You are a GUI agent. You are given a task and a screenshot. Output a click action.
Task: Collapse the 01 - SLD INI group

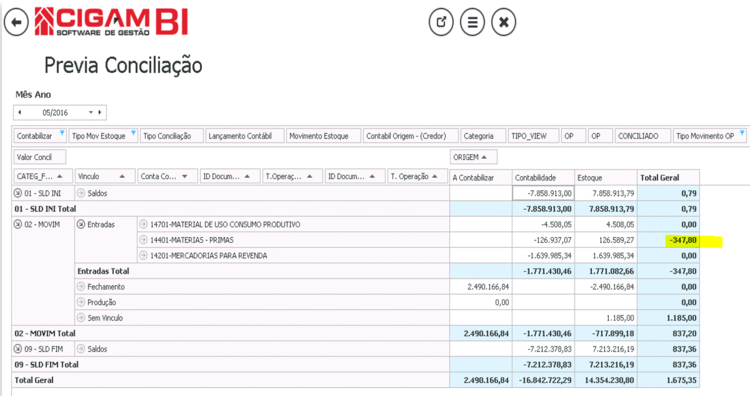18,193
